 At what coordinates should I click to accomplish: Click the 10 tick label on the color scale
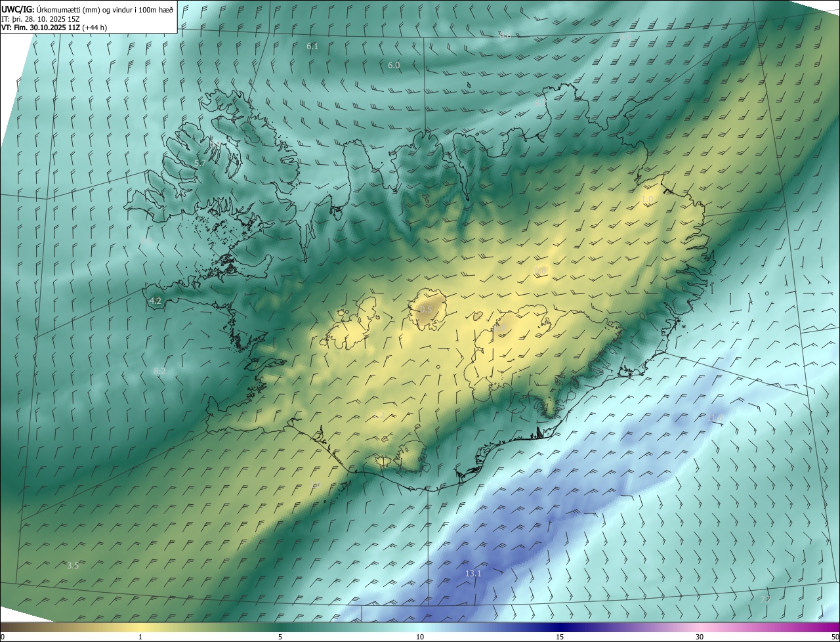[x=420, y=637]
